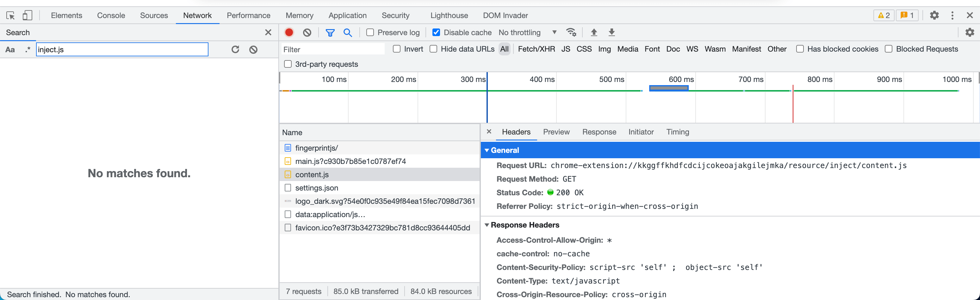This screenshot has height=300, width=980.
Task: Click the red record network log button
Action: tap(289, 32)
